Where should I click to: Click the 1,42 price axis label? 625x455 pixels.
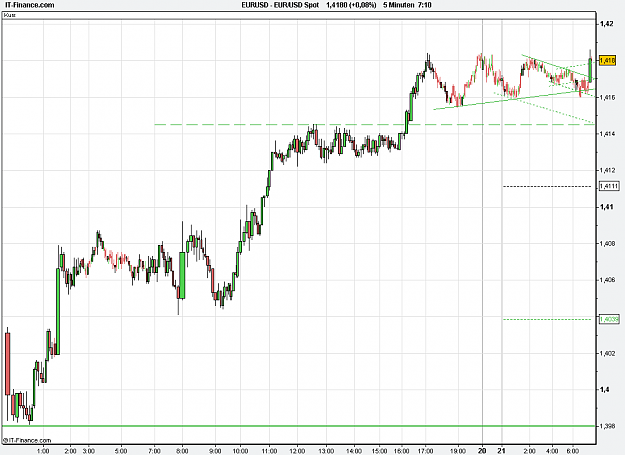pyautogui.click(x=606, y=24)
